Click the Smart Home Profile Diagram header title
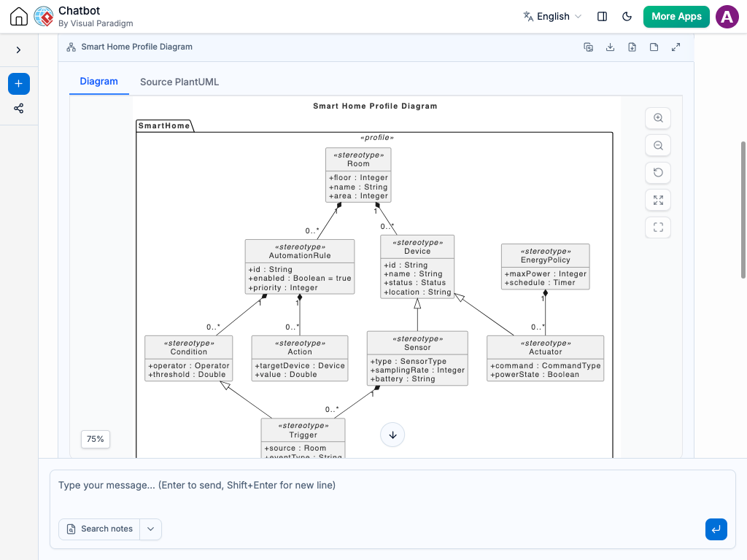The height and width of the screenshot is (560, 747). coord(136,47)
